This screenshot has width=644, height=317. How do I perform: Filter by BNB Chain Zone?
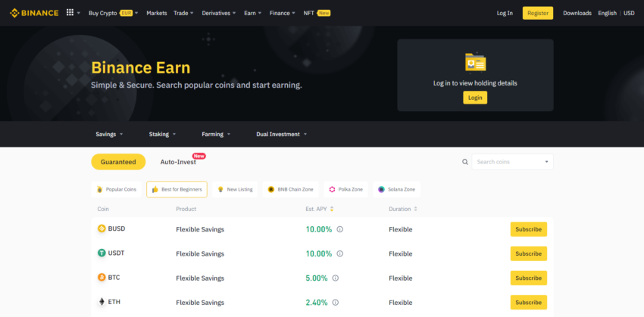(291, 189)
